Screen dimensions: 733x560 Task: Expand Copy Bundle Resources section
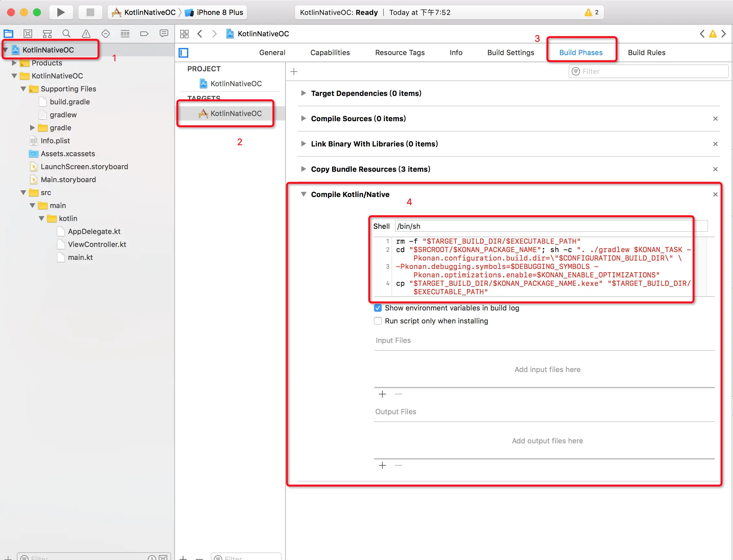[303, 169]
